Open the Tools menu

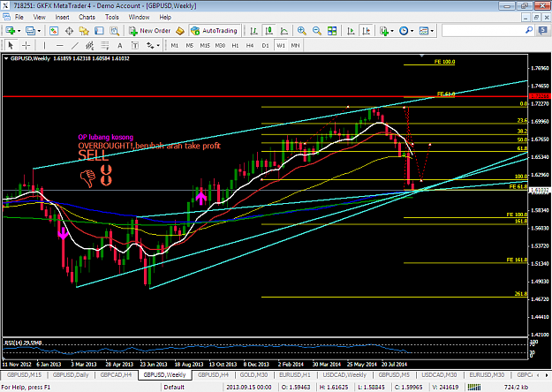112,17
